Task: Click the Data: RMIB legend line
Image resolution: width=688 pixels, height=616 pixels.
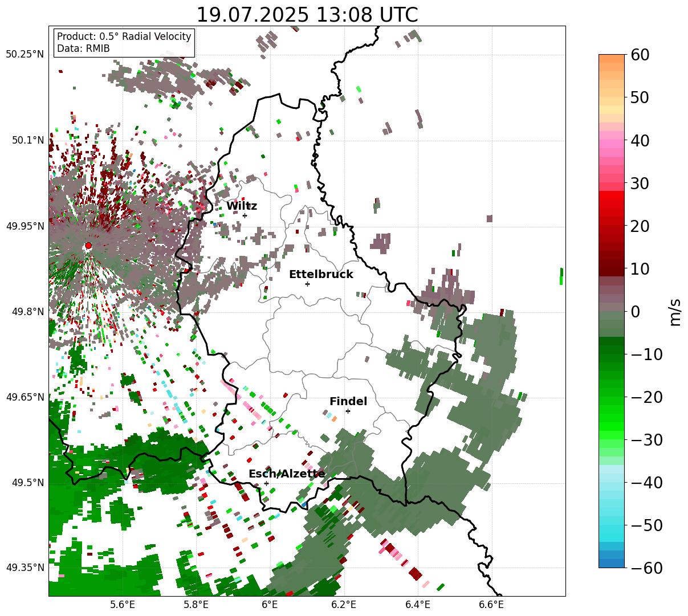Action: pyautogui.click(x=83, y=48)
